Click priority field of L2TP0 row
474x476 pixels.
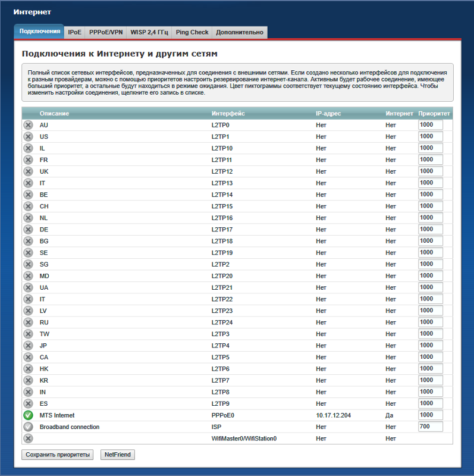[431, 125]
